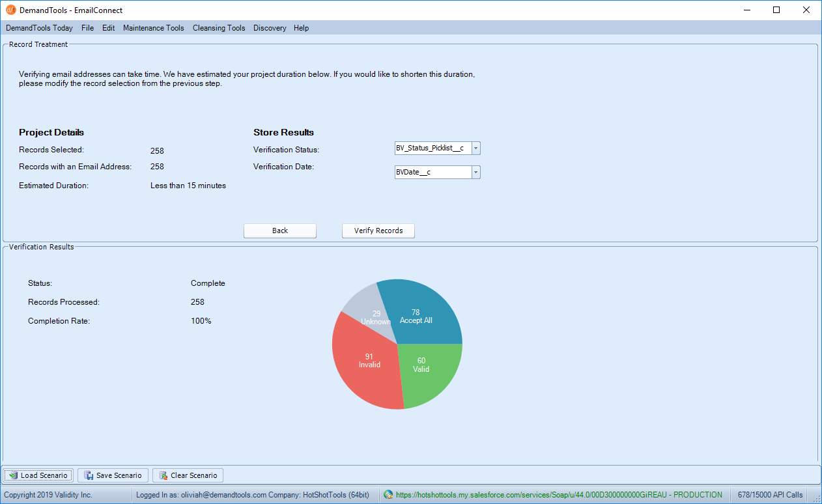
Task: Click the Records Processed label
Action: tap(64, 302)
